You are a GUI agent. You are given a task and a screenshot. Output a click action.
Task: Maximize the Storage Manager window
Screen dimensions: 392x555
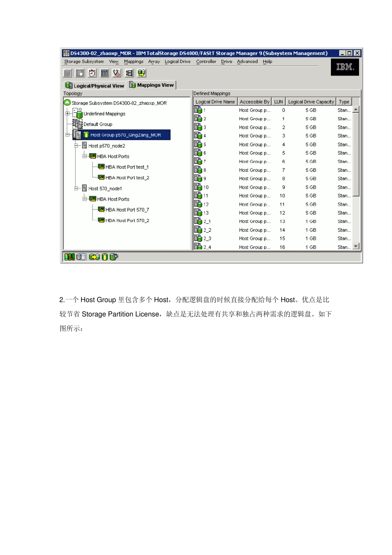tap(349, 53)
